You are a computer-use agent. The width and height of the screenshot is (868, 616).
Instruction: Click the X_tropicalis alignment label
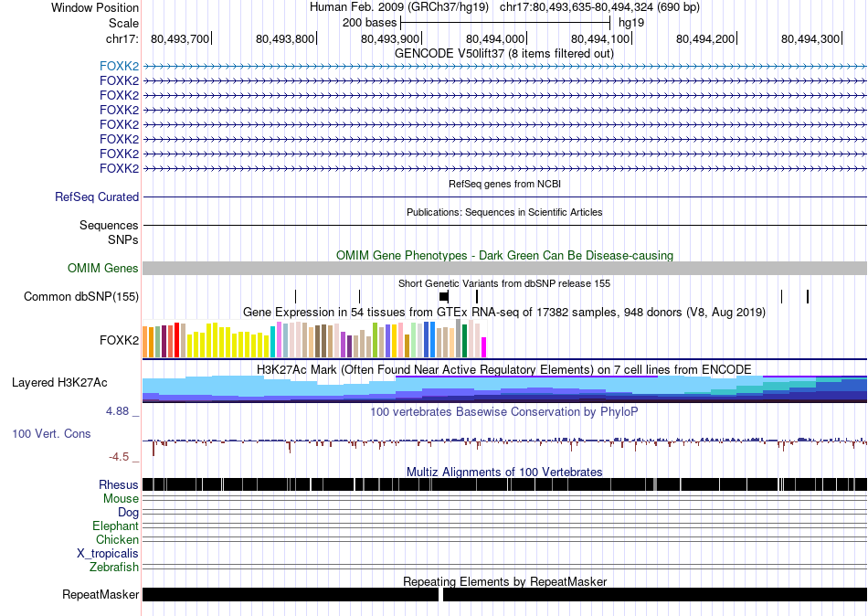(x=108, y=554)
